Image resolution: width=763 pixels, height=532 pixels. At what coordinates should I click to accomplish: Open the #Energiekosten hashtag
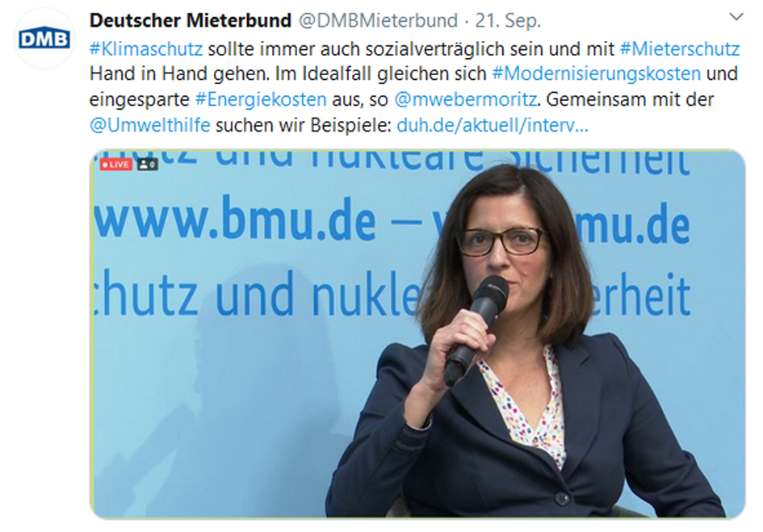point(261,99)
